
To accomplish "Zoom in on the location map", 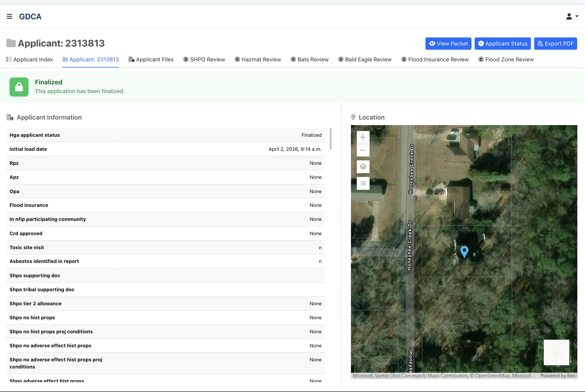I will (x=363, y=137).
